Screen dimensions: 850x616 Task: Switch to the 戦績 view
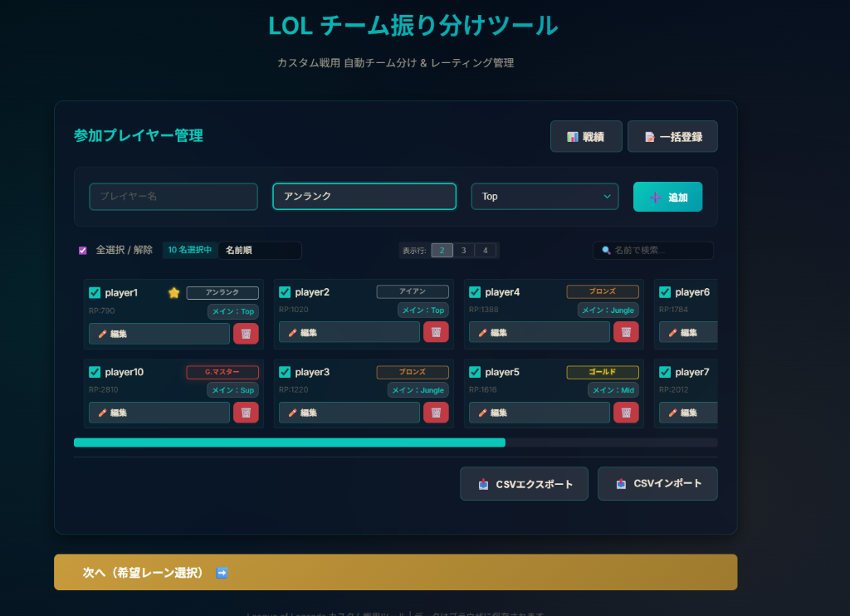586,136
